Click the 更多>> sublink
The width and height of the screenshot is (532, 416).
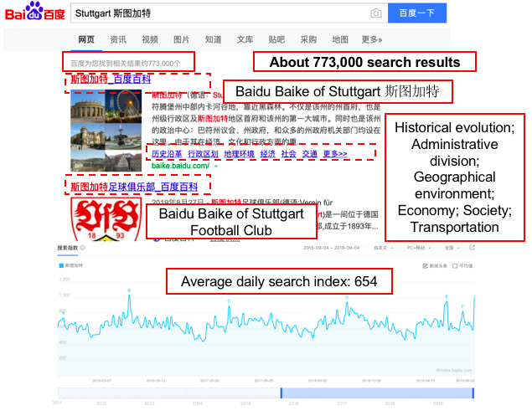point(335,154)
